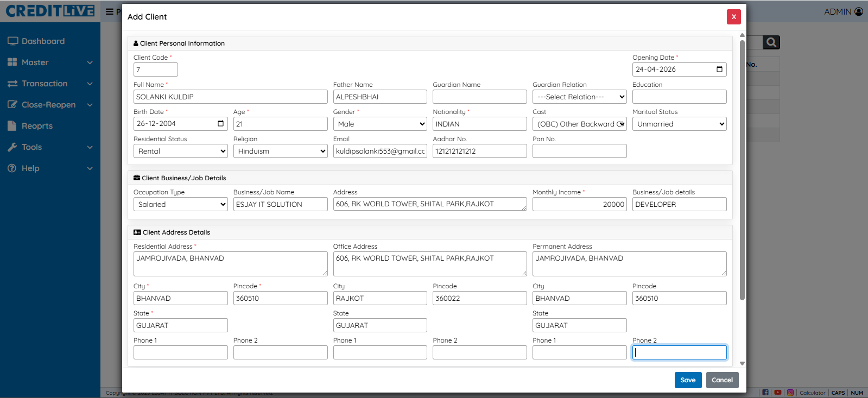This screenshot has width=868, height=398.
Task: Close the Add Client dialog
Action: (733, 17)
